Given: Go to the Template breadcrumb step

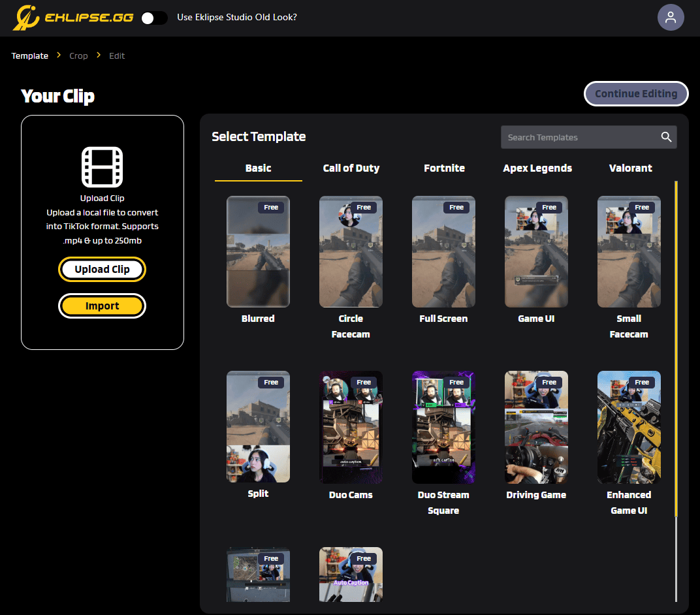Looking at the screenshot, I should coord(30,55).
